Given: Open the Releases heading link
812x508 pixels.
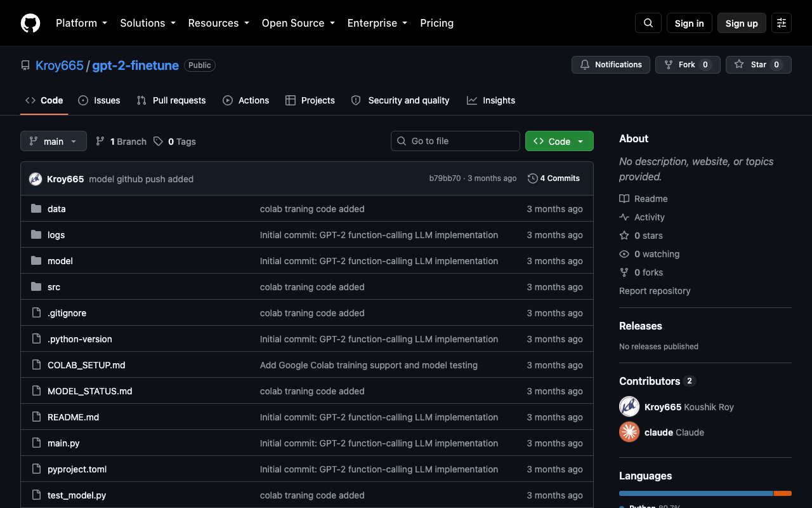Looking at the screenshot, I should 641,326.
